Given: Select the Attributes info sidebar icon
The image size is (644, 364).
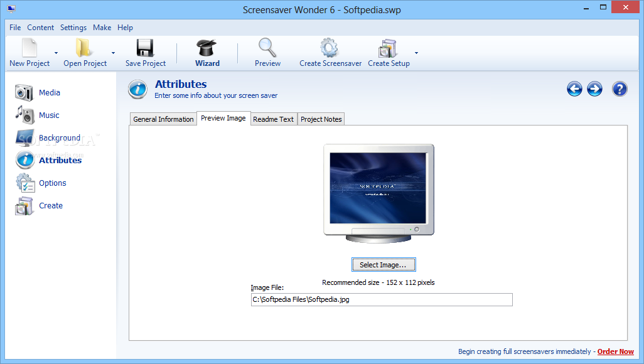Looking at the screenshot, I should click(25, 160).
